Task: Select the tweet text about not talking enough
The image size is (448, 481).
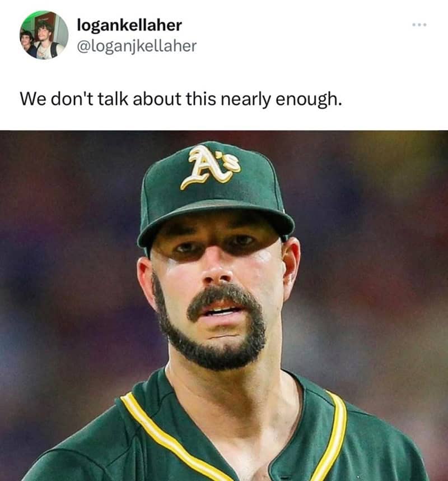Action: [x=181, y=99]
